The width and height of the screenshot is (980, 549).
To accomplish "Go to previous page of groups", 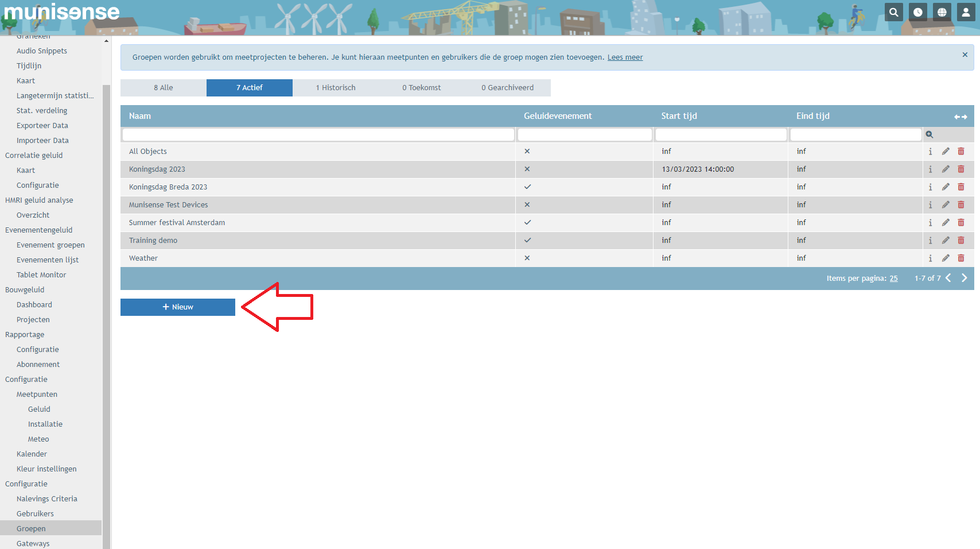I will point(948,278).
